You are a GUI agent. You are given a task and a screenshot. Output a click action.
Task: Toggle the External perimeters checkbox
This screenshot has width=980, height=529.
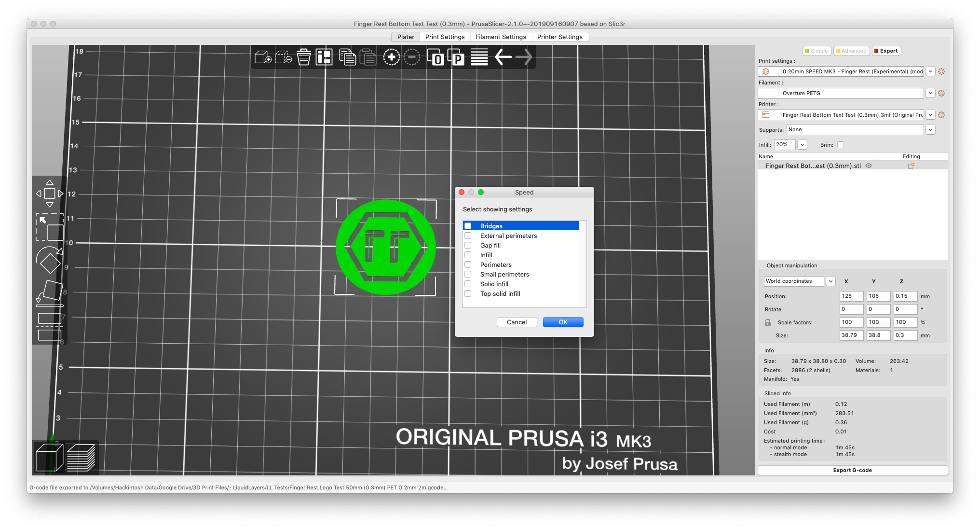click(x=468, y=236)
